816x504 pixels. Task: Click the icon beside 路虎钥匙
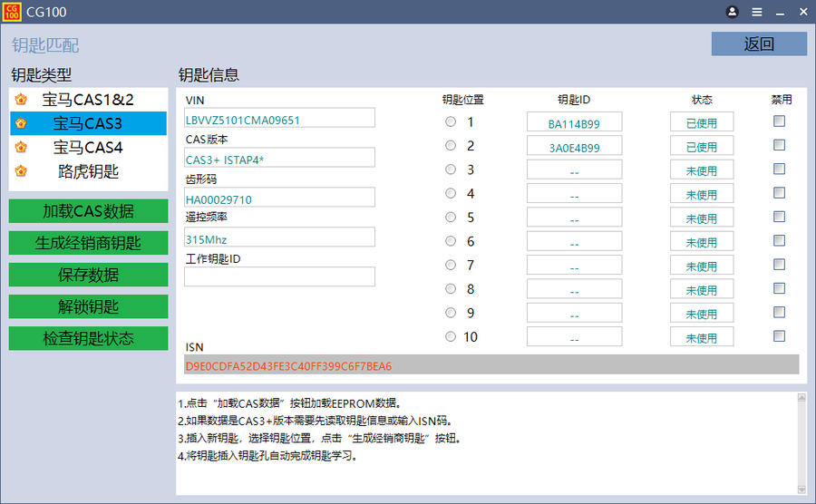click(21, 170)
